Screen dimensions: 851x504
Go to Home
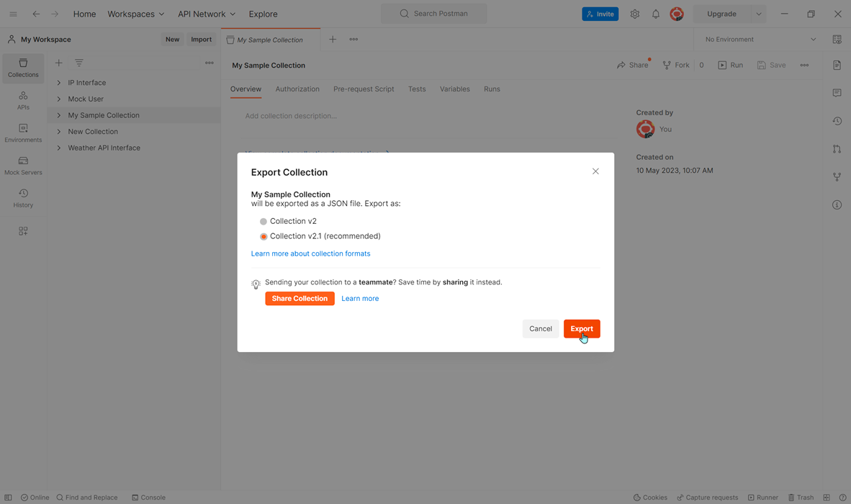pyautogui.click(x=85, y=14)
